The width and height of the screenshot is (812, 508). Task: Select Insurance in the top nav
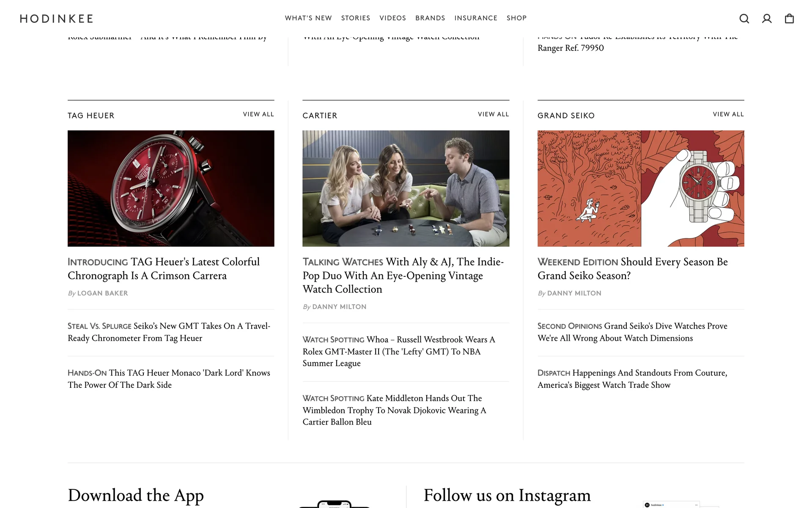pyautogui.click(x=475, y=18)
